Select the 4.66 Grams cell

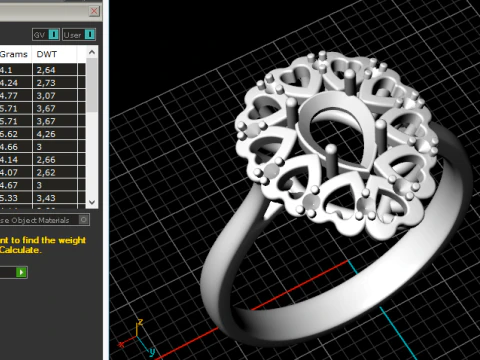[x=15, y=147]
